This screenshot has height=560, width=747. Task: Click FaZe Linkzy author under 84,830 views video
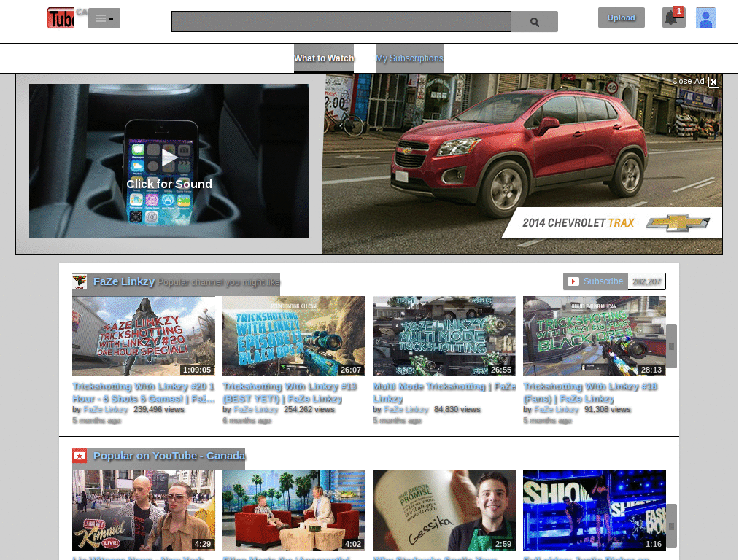click(406, 410)
